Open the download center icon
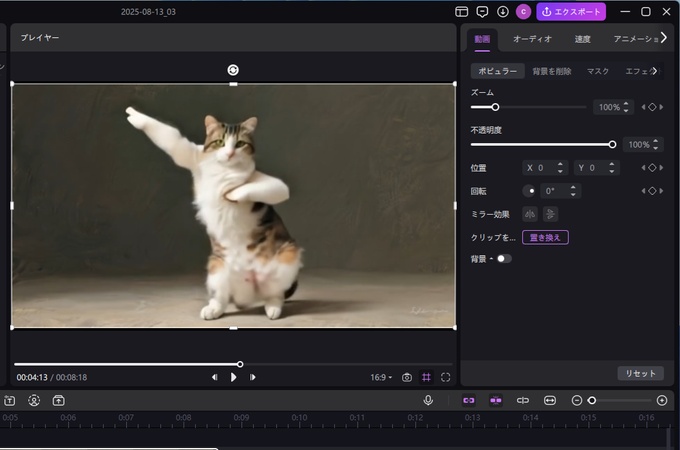 click(503, 12)
